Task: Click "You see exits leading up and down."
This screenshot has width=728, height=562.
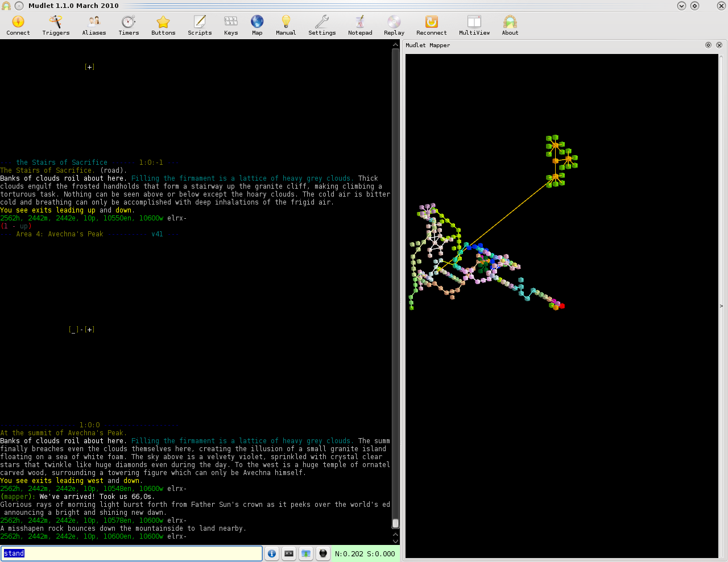Action: click(68, 210)
